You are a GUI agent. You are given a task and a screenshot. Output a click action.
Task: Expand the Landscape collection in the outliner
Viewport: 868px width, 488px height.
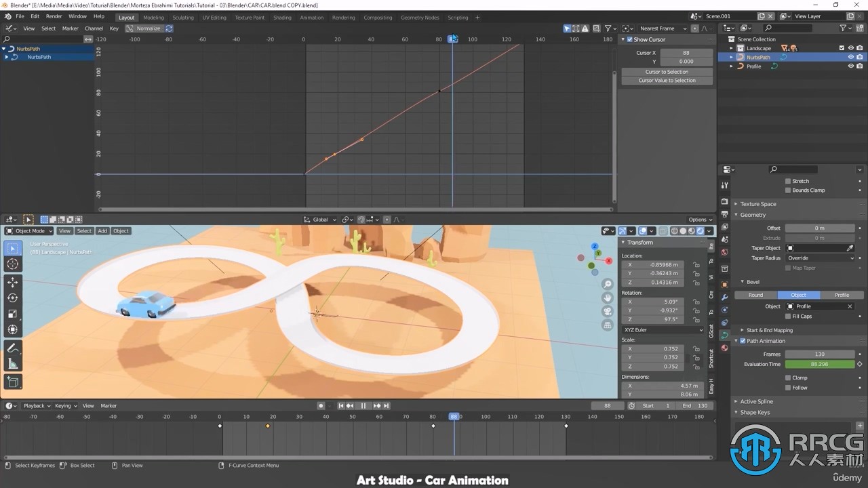pos(732,48)
